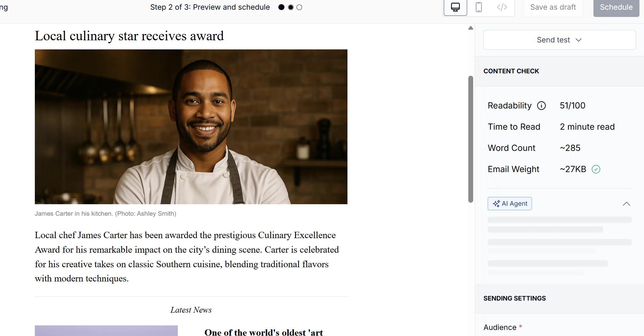This screenshot has width=644, height=336.
Task: Click the 'Word Count' label
Action: (512, 148)
